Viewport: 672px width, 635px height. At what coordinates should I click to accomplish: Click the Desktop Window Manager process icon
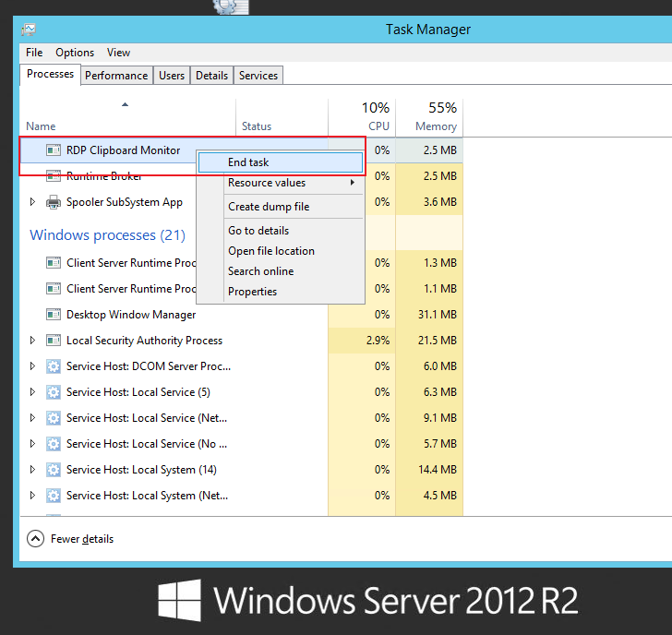[x=54, y=315]
